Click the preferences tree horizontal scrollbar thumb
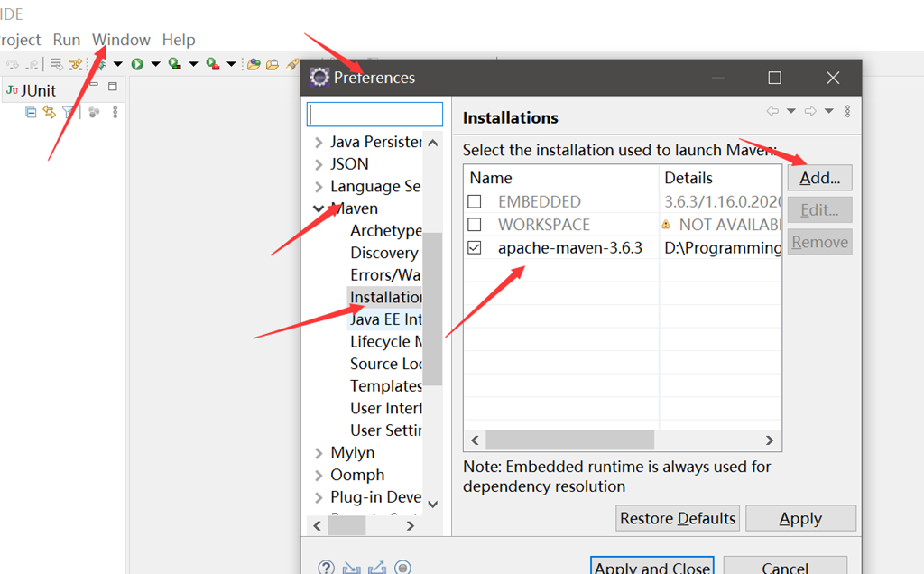This screenshot has width=924, height=574. [346, 525]
